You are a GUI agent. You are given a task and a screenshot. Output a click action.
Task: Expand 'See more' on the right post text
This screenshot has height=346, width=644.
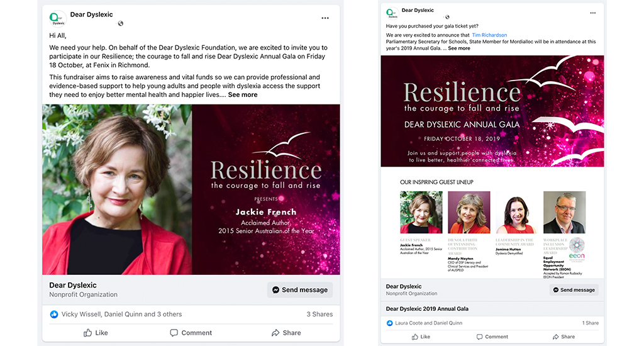458,48
